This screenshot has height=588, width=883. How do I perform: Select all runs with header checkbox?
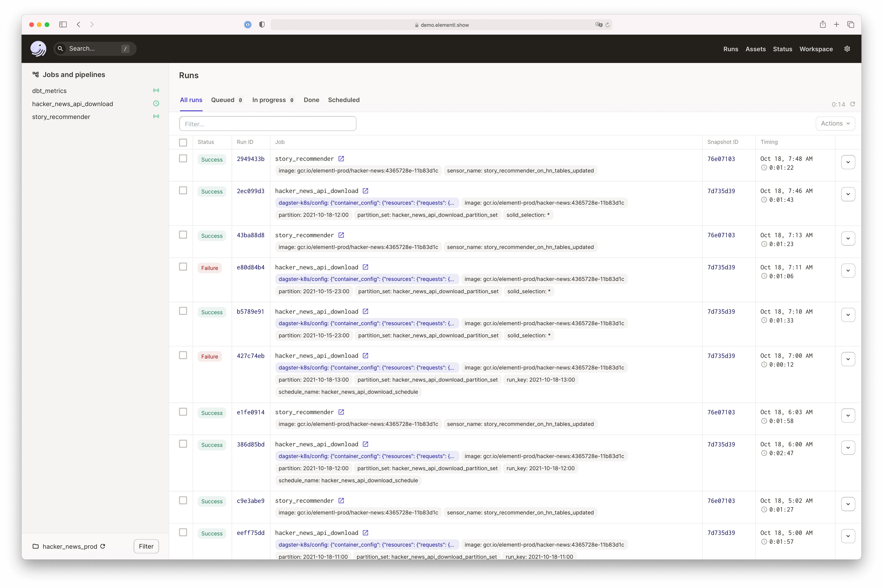click(x=183, y=142)
